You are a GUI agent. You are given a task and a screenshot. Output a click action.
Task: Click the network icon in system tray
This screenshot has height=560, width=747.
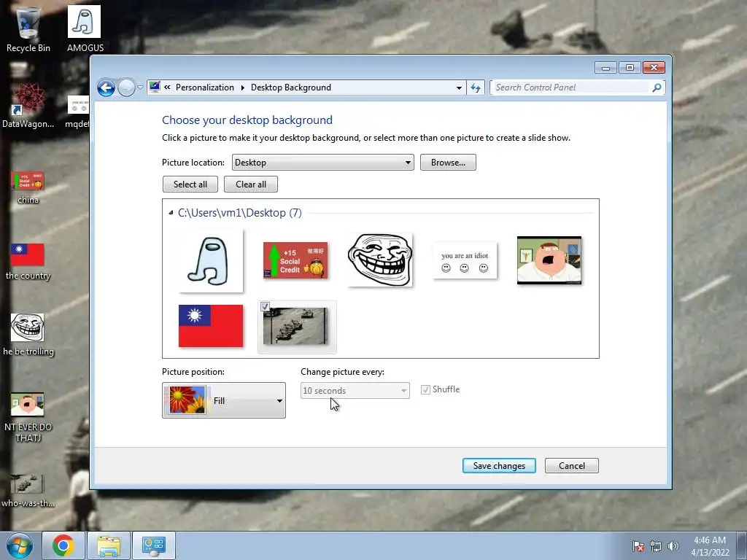point(656,546)
